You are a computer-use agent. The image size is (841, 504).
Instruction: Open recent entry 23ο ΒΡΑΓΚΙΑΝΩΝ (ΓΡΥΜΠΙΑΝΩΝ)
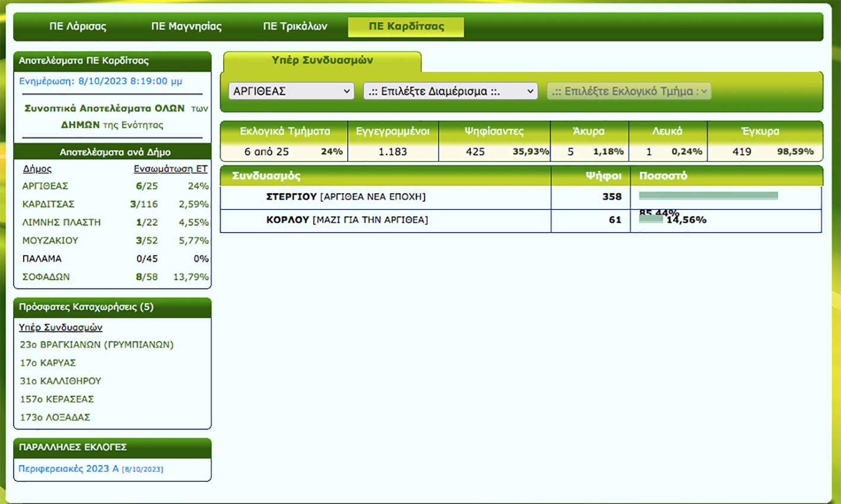[96, 344]
